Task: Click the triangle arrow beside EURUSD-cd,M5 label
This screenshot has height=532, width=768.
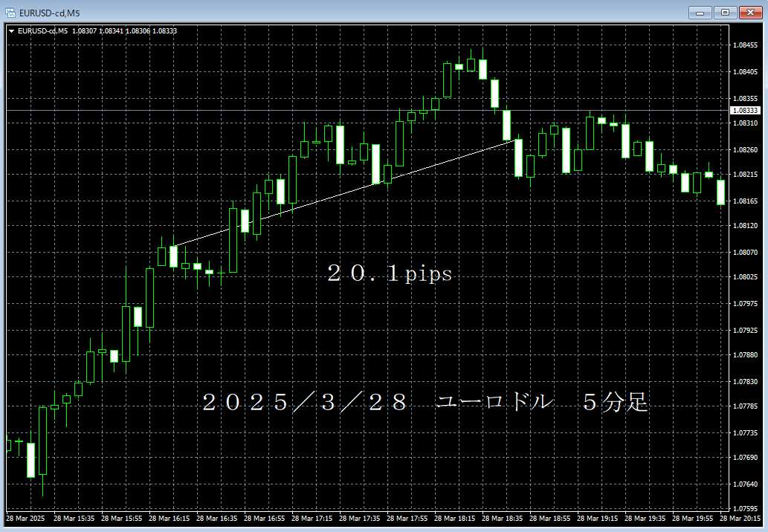Action: (11, 30)
